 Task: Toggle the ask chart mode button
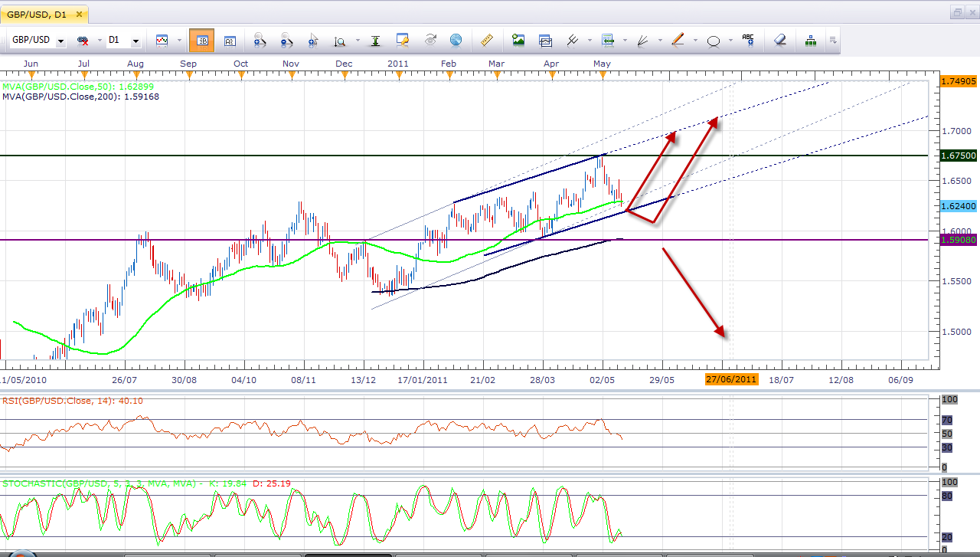tap(229, 41)
